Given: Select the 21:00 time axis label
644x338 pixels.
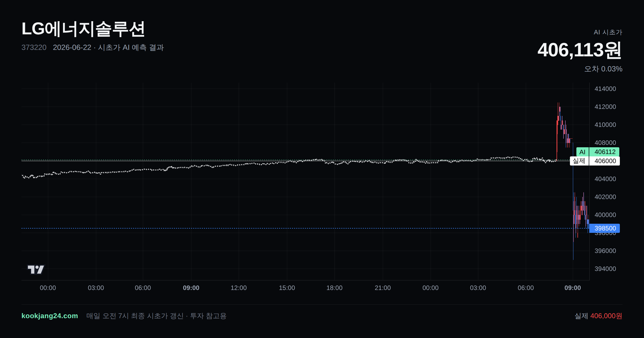Looking at the screenshot, I should pyautogui.click(x=383, y=288).
